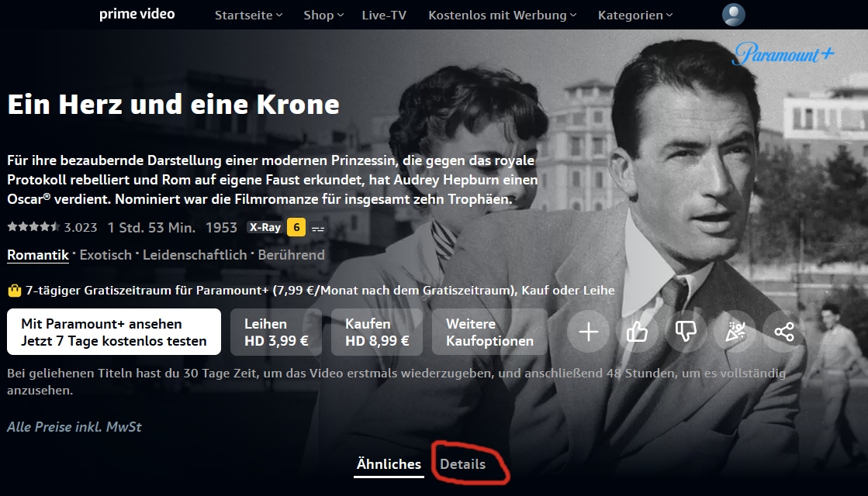The image size is (868, 496).
Task: Click the prime video logo
Action: pyautogui.click(x=137, y=15)
